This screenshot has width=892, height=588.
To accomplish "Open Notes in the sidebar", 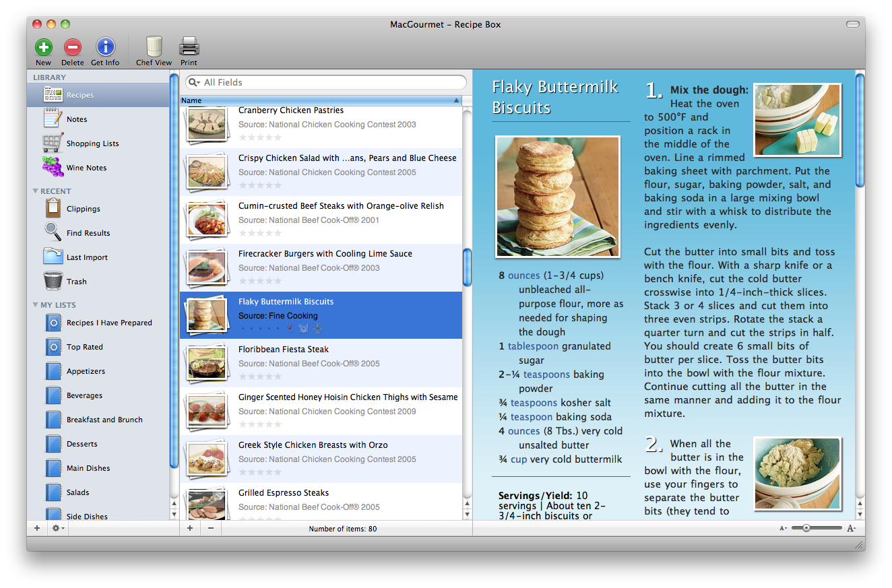I will [x=98, y=119].
